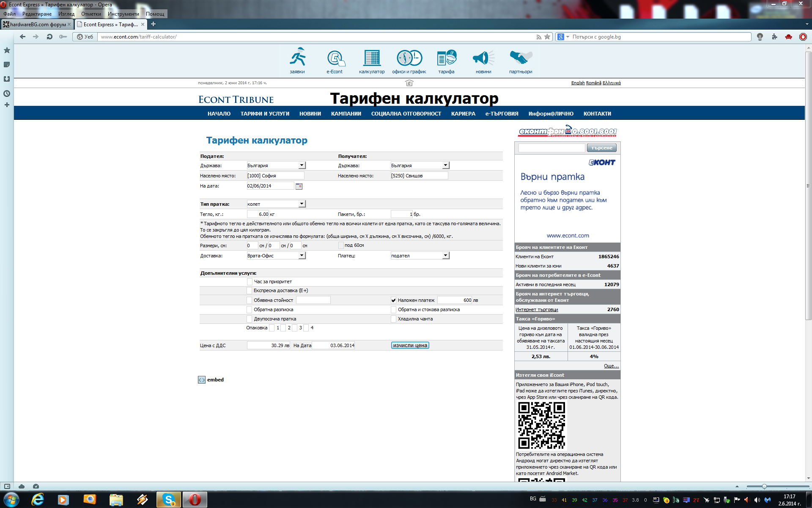Enable the Обявена стойност checkbox

250,300
